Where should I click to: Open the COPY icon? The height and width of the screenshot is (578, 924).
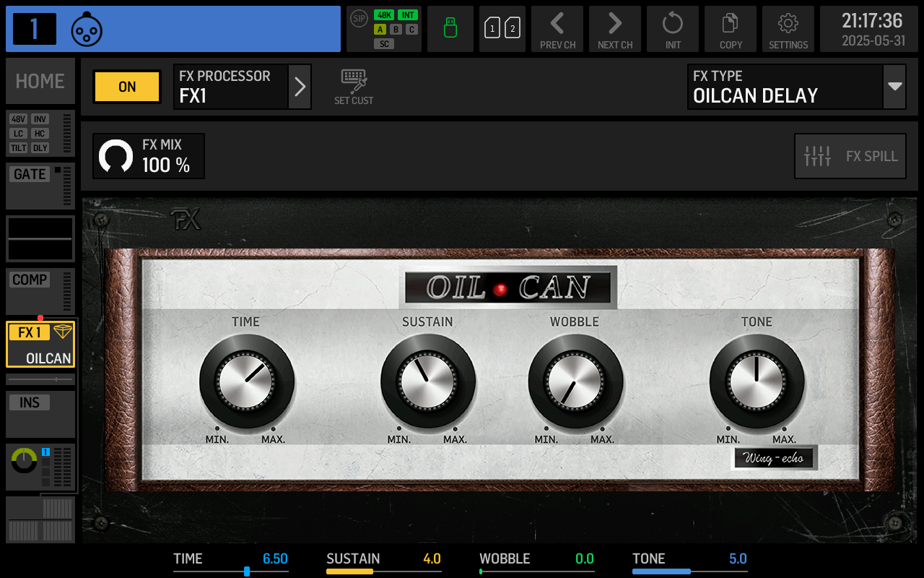(x=730, y=29)
